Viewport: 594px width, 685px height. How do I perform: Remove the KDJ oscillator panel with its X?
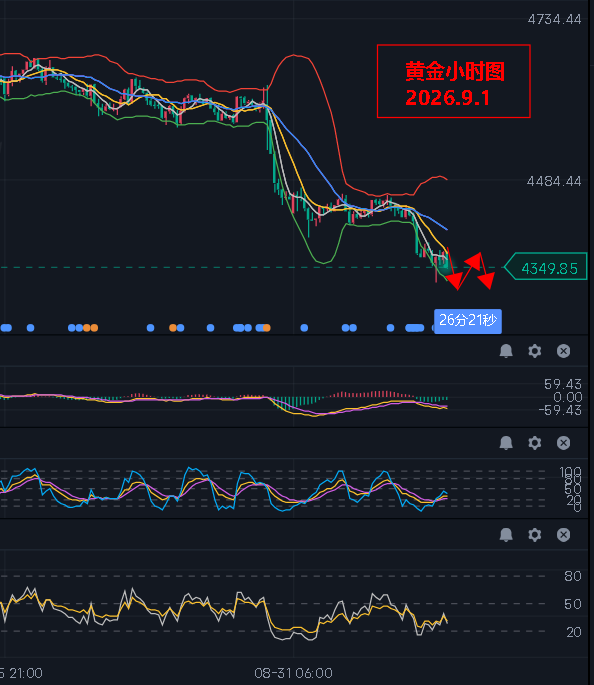[x=563, y=443]
